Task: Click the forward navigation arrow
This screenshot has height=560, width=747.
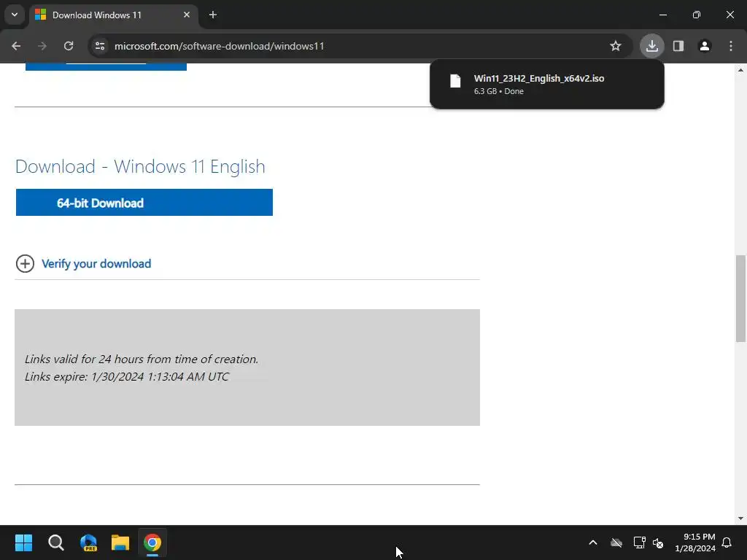Action: tap(42, 46)
